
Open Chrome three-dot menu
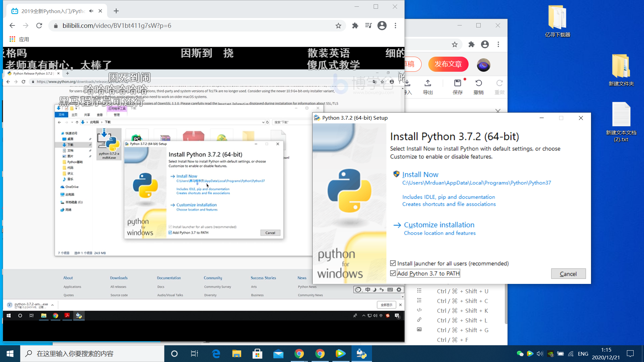click(395, 26)
